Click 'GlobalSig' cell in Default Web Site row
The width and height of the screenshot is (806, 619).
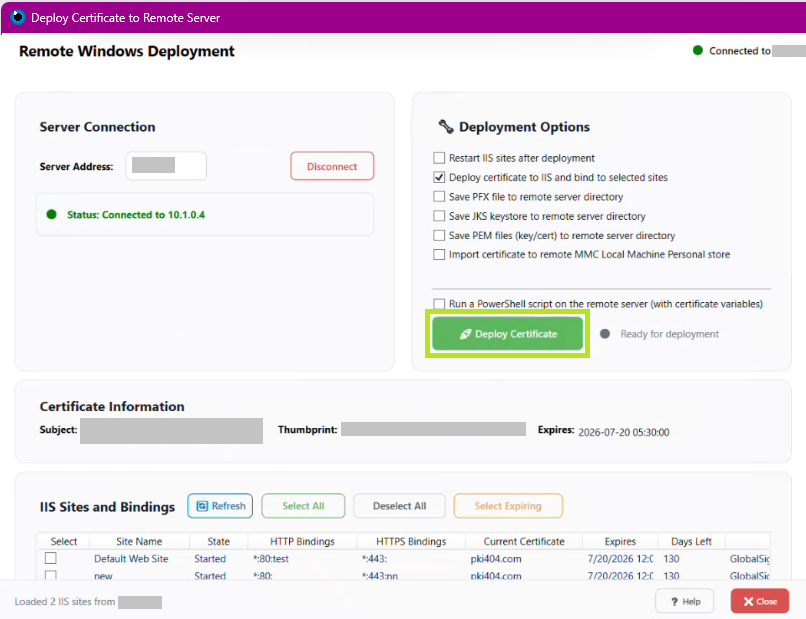pyautogui.click(x=749, y=558)
